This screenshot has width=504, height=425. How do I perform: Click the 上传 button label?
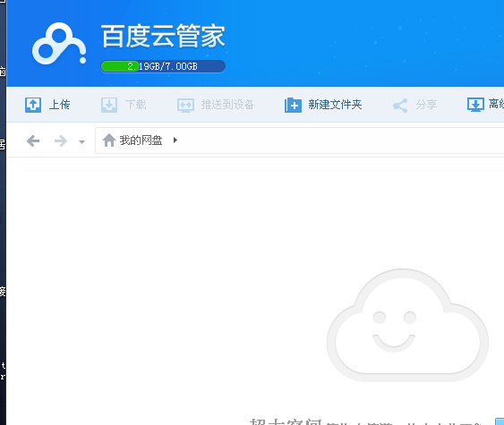point(59,105)
